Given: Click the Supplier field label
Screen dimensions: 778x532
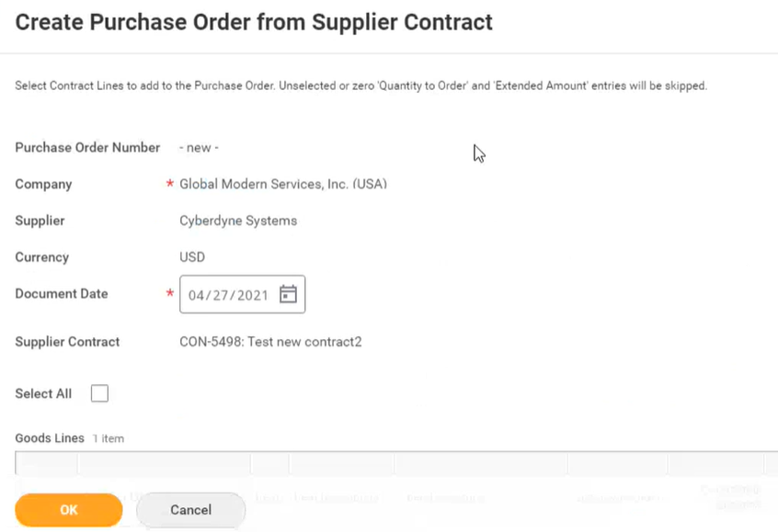Looking at the screenshot, I should (40, 221).
